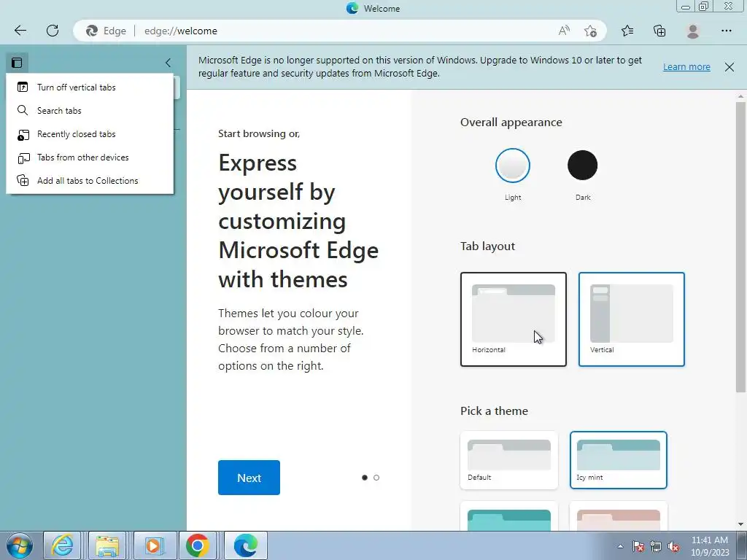Click the Turn off vertical tabs icon

coord(23,87)
